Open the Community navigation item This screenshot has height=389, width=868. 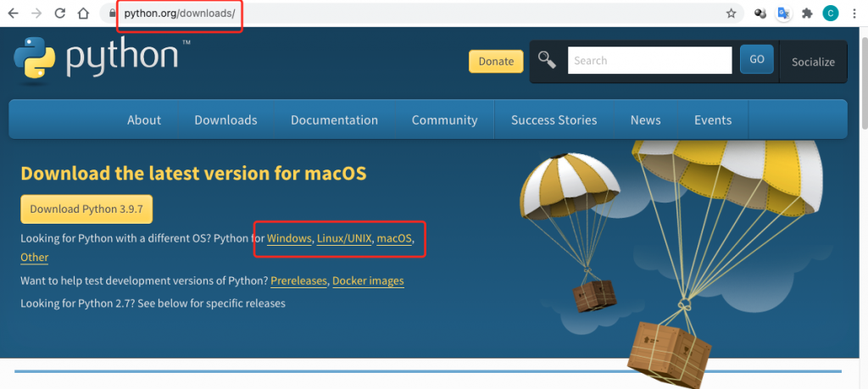(444, 120)
